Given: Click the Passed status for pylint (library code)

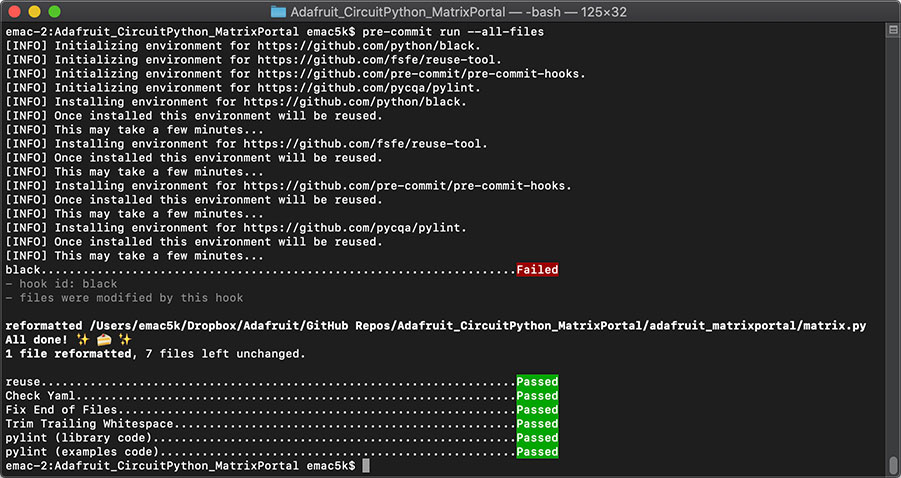Looking at the screenshot, I should pyautogui.click(x=537, y=438).
